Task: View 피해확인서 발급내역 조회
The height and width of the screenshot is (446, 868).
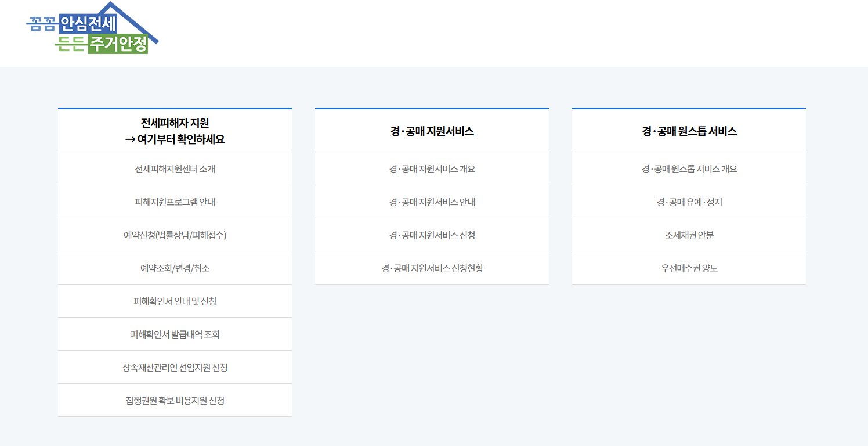Action: point(175,334)
